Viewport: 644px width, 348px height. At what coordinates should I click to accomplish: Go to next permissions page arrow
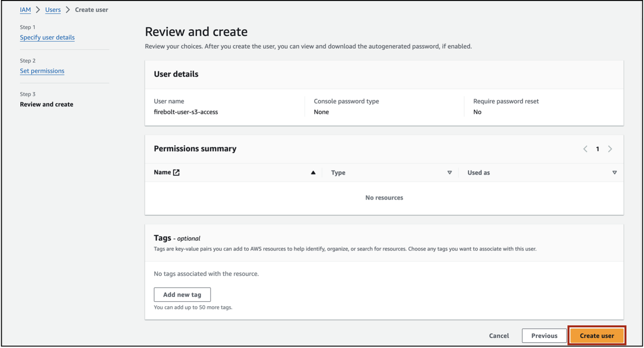tap(610, 149)
